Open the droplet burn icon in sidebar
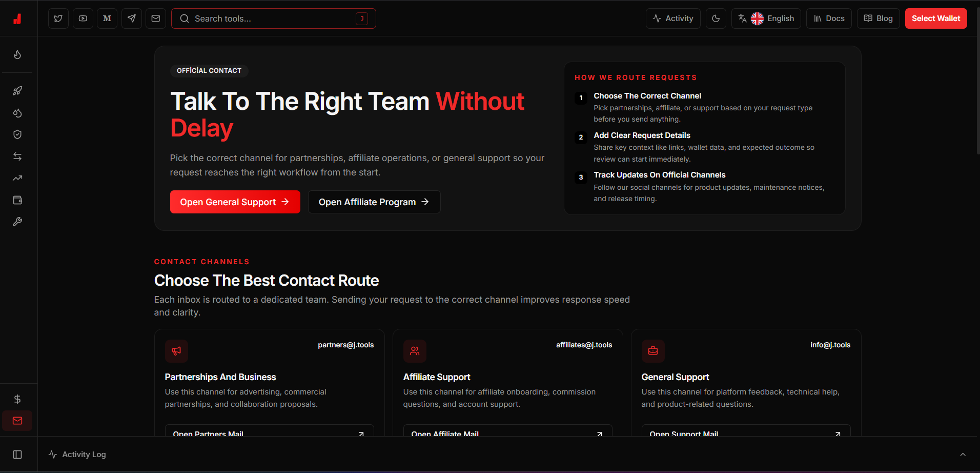Screen dimensions: 980x473 tap(17, 113)
